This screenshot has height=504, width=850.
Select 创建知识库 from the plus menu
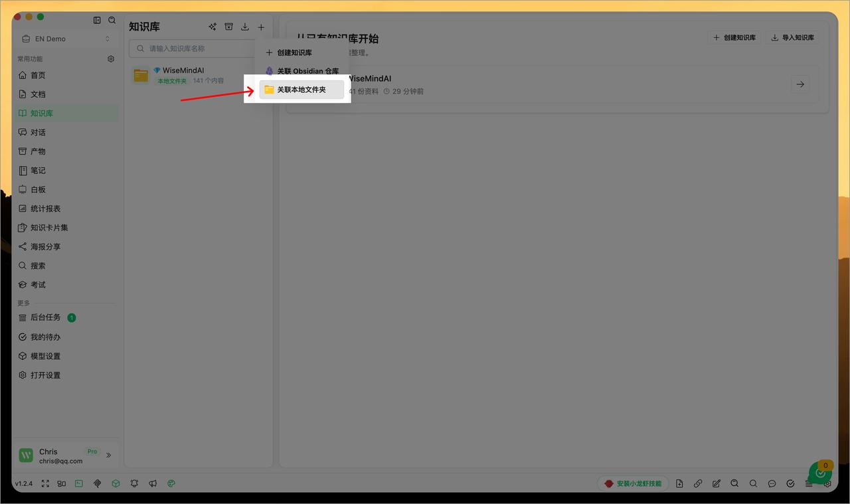(x=301, y=52)
